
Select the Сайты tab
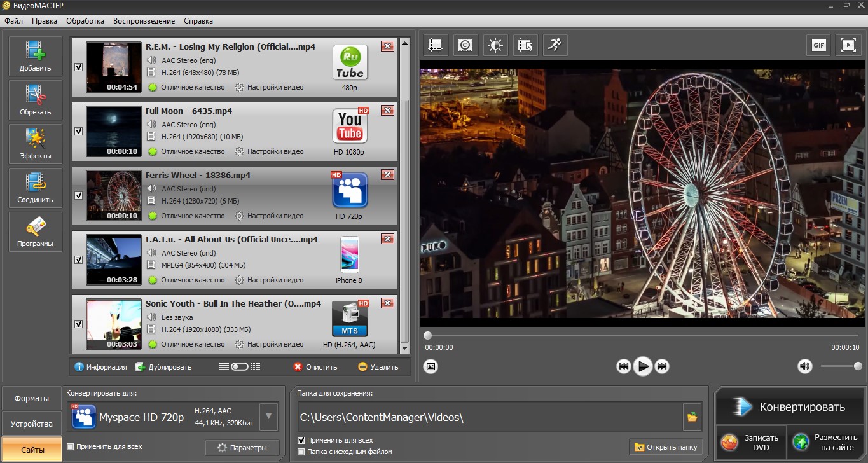32,449
